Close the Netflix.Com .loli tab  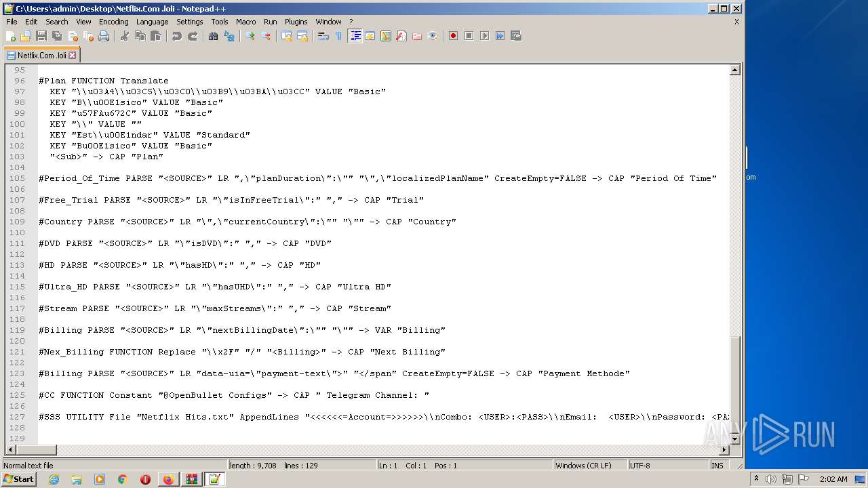[73, 56]
